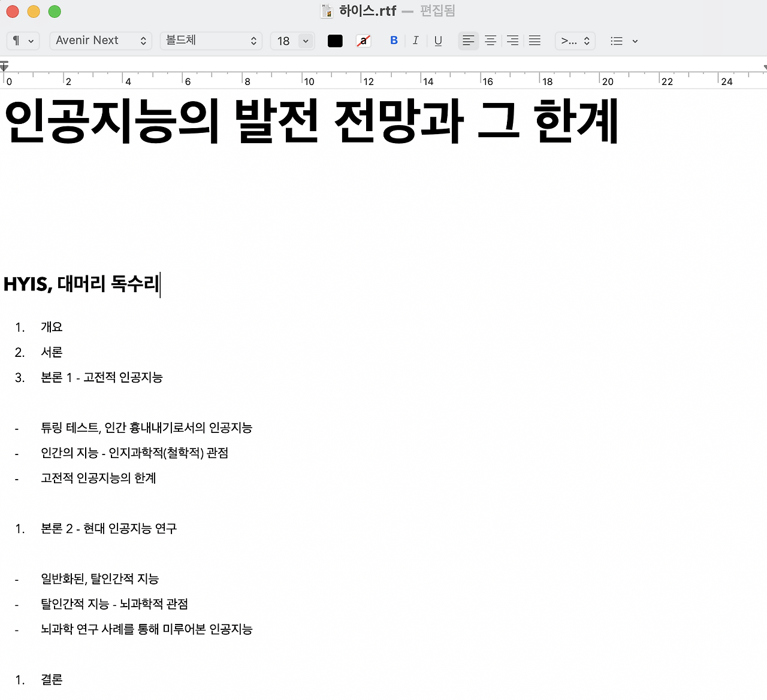767x700 pixels.
Task: Toggle italic formatting
Action: [415, 40]
